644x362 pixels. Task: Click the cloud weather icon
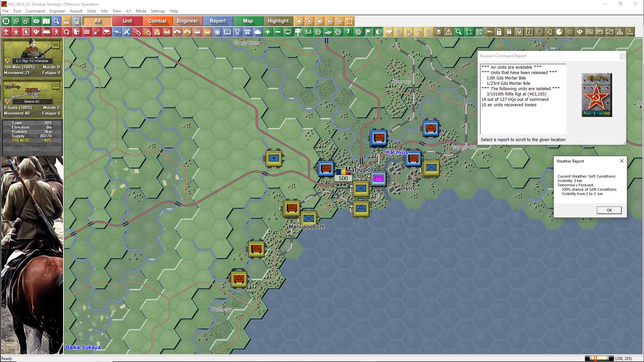[258, 32]
